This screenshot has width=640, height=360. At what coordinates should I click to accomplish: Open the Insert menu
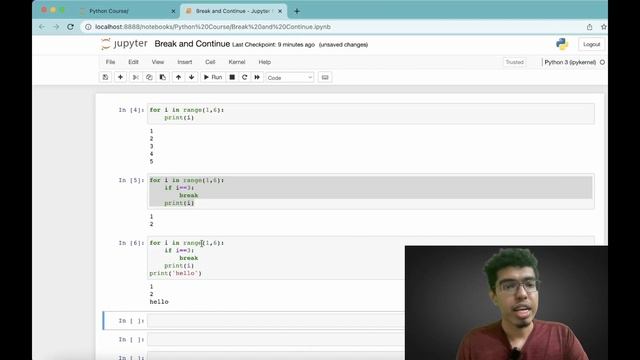[x=184, y=62]
